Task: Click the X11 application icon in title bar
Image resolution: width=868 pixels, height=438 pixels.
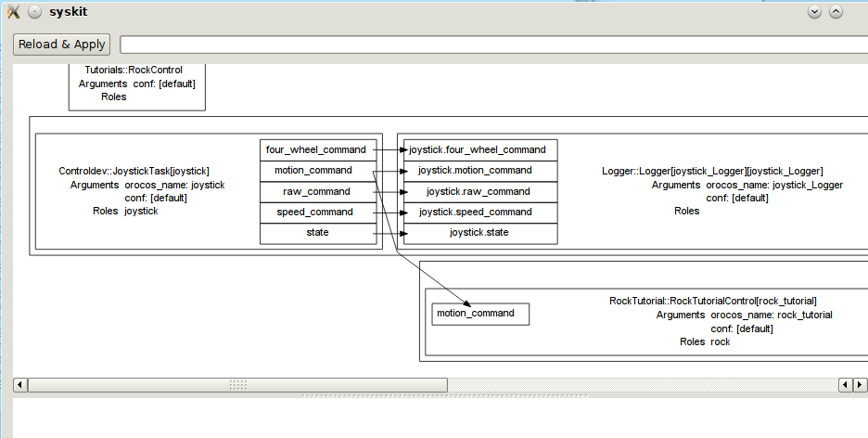Action: coord(13,12)
